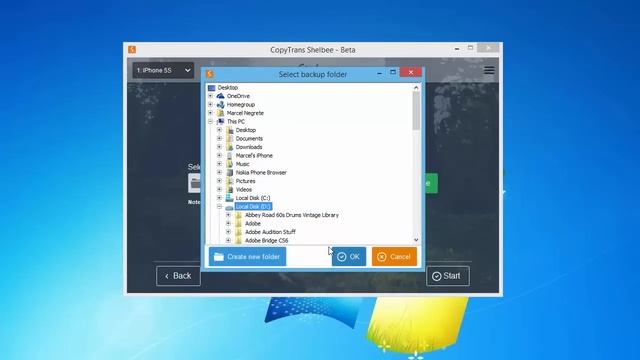Image resolution: width=640 pixels, height=360 pixels.
Task: Click the This PC computer icon
Action: 220,122
